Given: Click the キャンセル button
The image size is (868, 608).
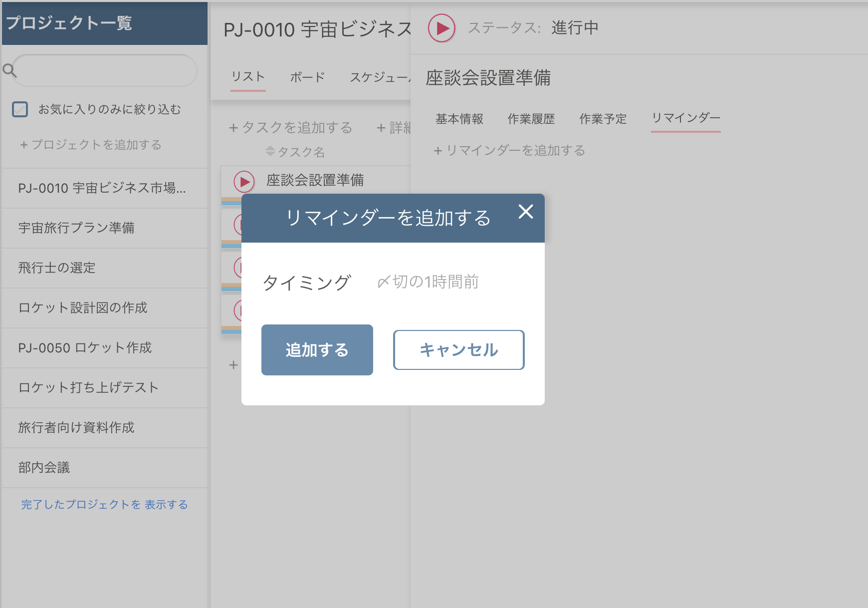Looking at the screenshot, I should (x=458, y=350).
